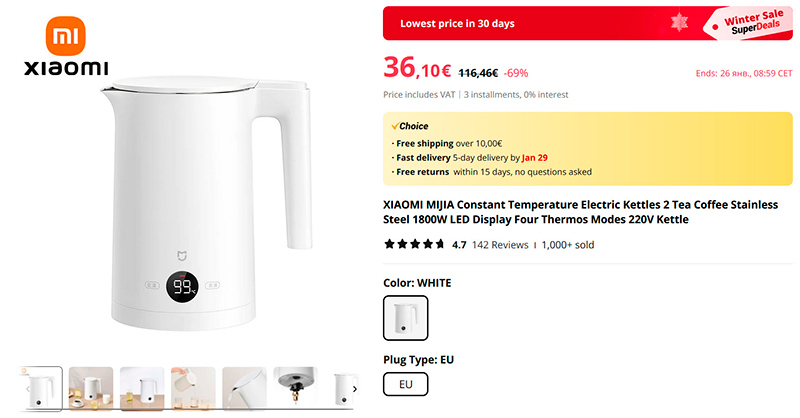The image size is (800, 418).
Task: Open the 142 Reviews link
Action: 500,244
